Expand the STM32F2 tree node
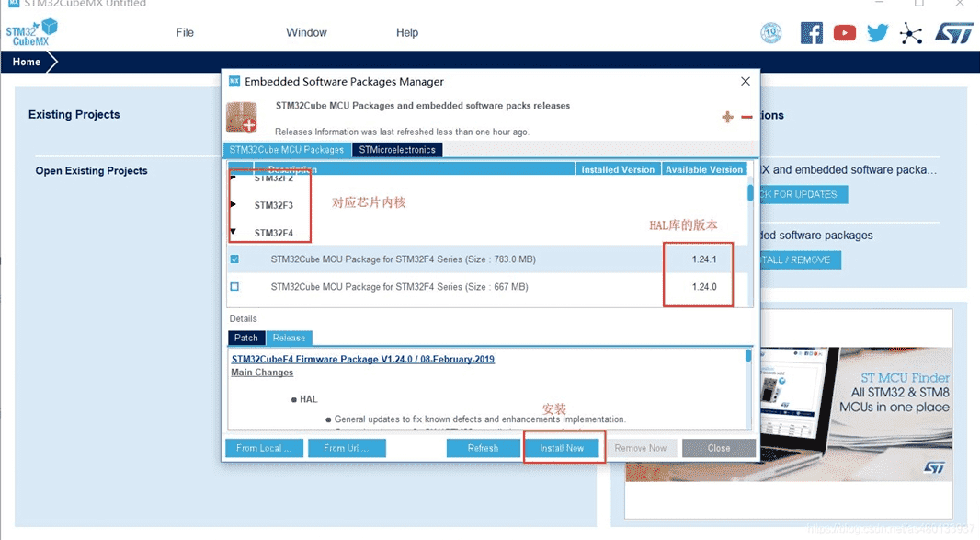Viewport: 980px width, 540px height. [x=234, y=178]
